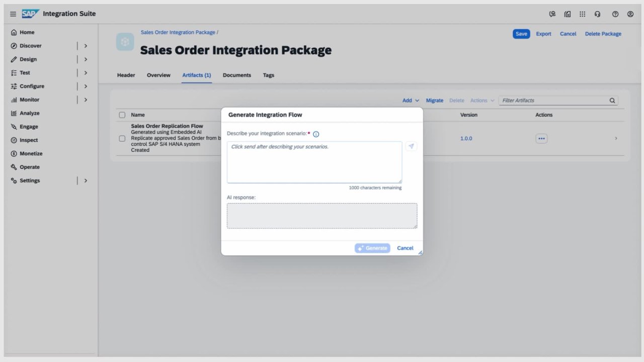Viewport: 644px width, 362px height.
Task: Open Monetize in the sidebar
Action: 31,154
